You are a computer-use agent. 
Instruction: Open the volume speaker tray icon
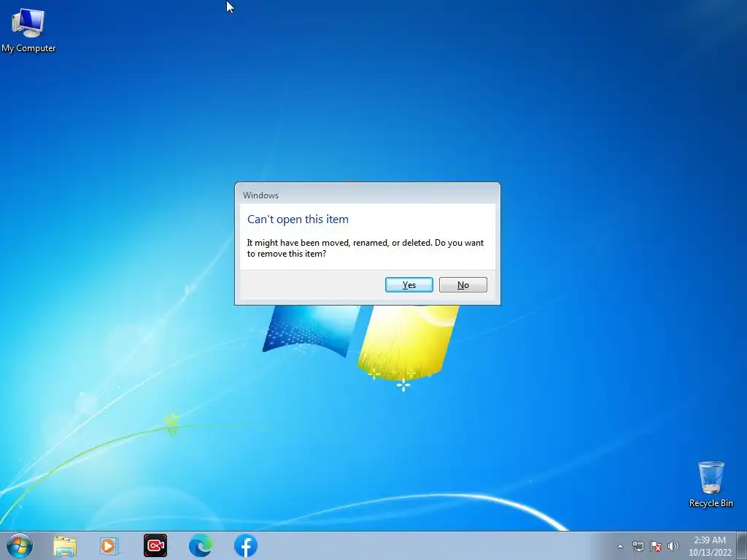(x=673, y=546)
